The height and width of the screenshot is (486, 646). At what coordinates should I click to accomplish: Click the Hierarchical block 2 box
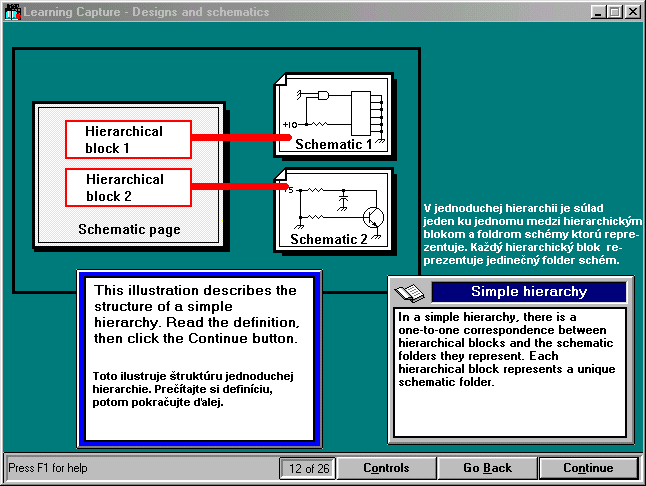point(128,187)
